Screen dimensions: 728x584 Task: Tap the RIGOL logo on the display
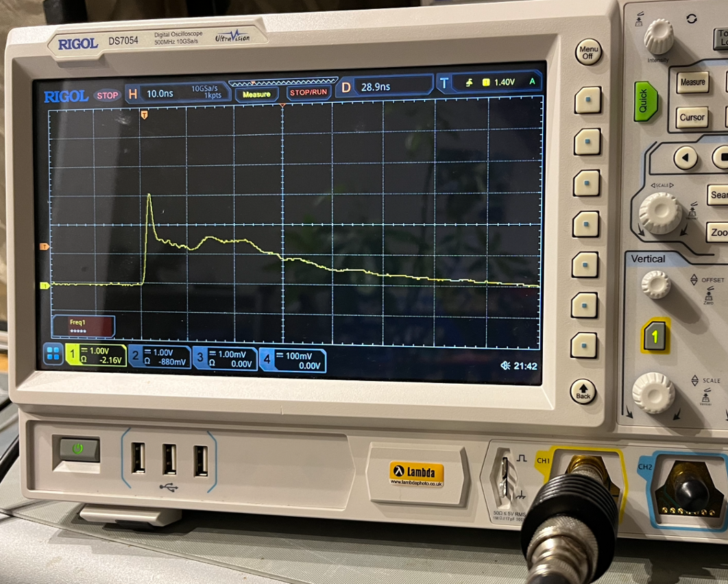pyautogui.click(x=66, y=96)
